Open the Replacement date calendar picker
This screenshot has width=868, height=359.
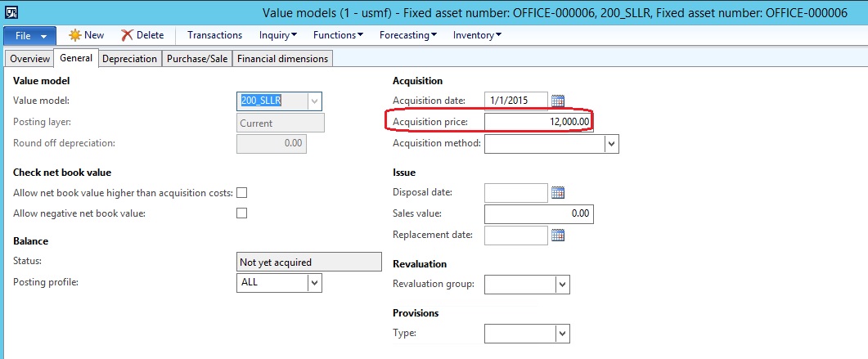pyautogui.click(x=558, y=236)
